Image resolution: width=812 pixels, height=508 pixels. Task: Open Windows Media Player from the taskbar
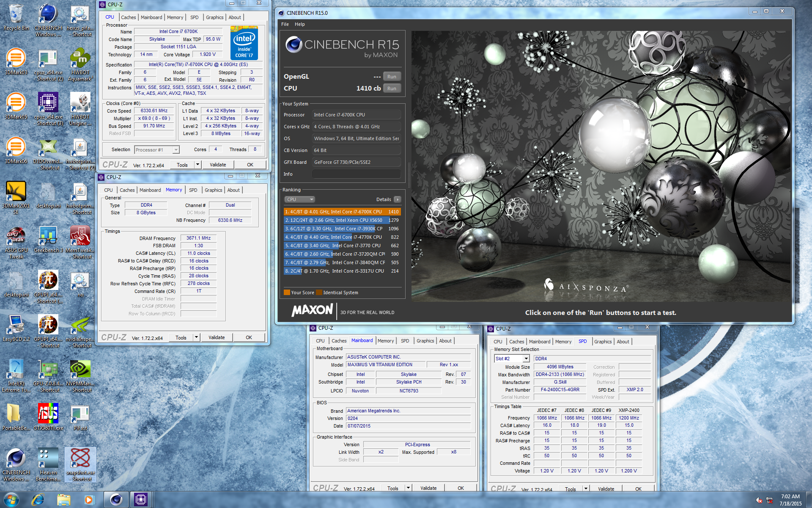point(89,500)
